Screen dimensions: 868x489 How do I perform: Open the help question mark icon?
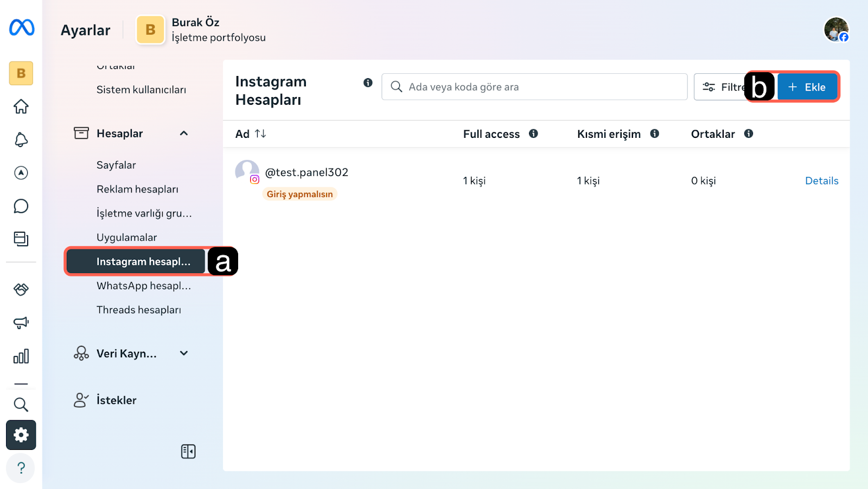tap(21, 468)
